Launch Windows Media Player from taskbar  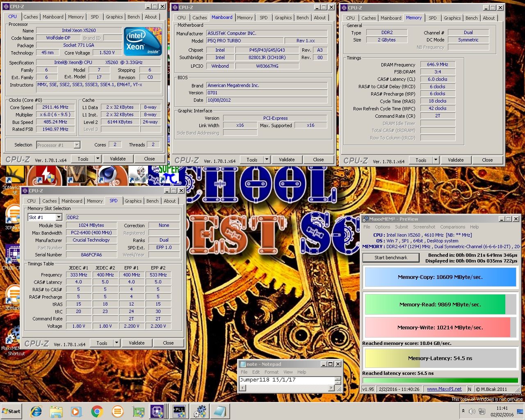click(76, 411)
